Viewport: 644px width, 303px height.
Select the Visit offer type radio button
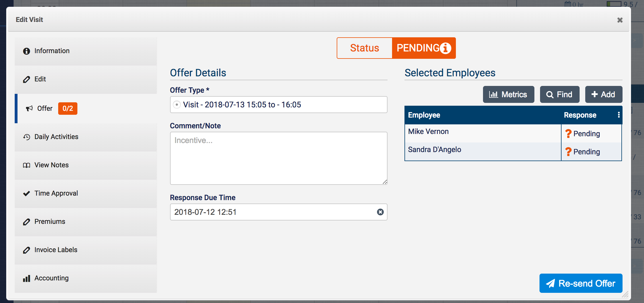[x=177, y=105]
